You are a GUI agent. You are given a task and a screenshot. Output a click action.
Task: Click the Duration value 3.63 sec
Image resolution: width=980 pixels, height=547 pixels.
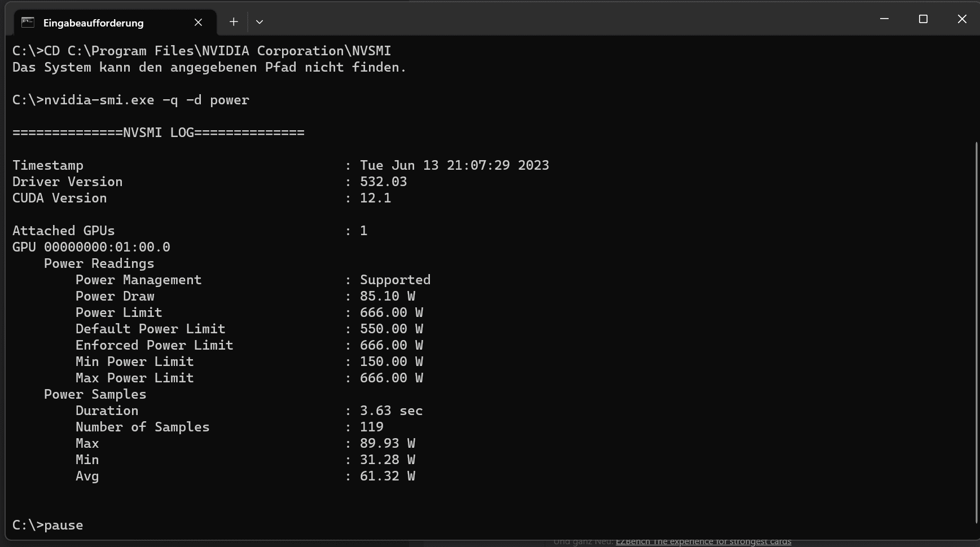tap(391, 411)
